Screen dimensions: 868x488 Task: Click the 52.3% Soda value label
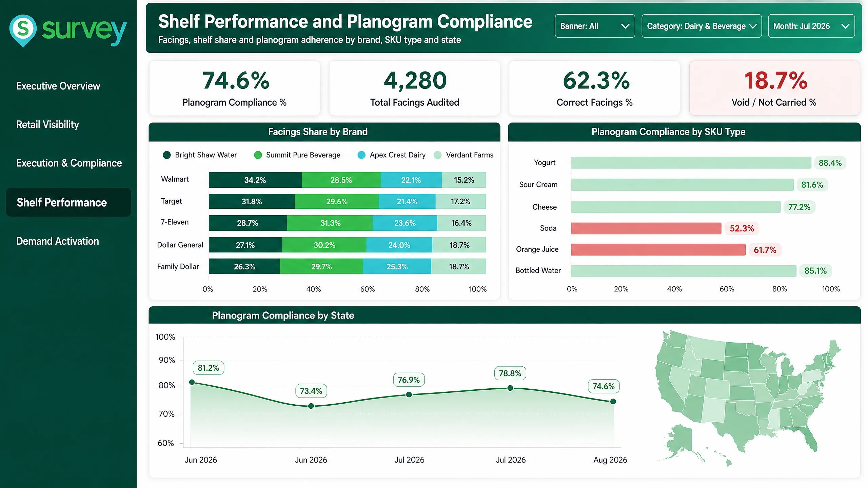(x=742, y=228)
